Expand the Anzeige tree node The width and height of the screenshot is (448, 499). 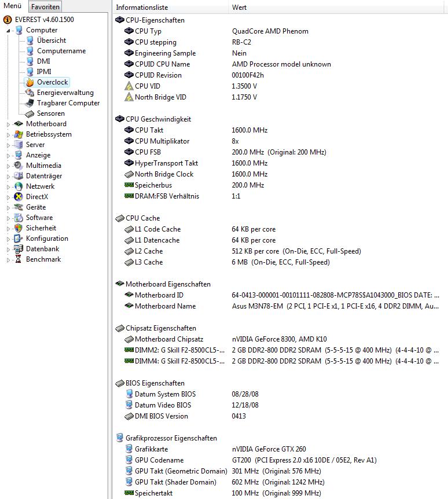8,156
